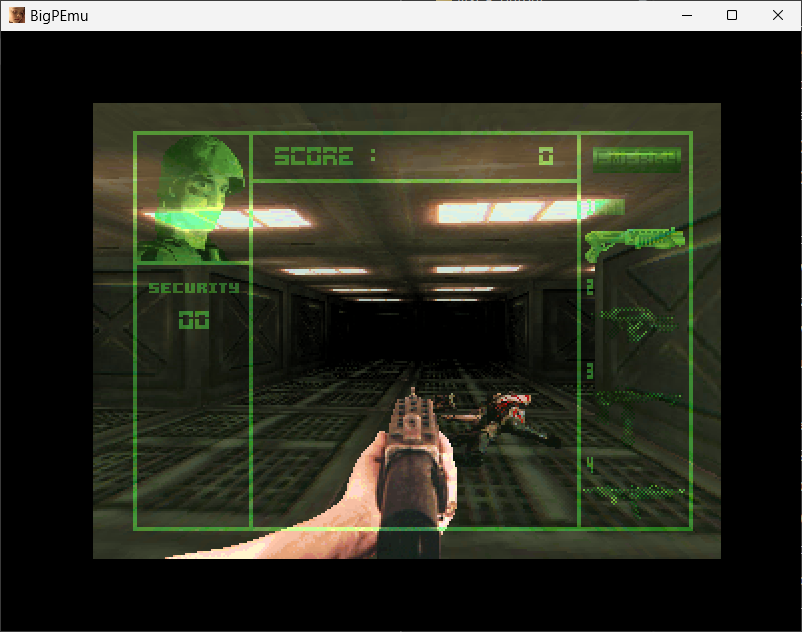Select the dimmed weapon in slot 2
Image resolution: width=802 pixels, height=632 pixels.
638,323
